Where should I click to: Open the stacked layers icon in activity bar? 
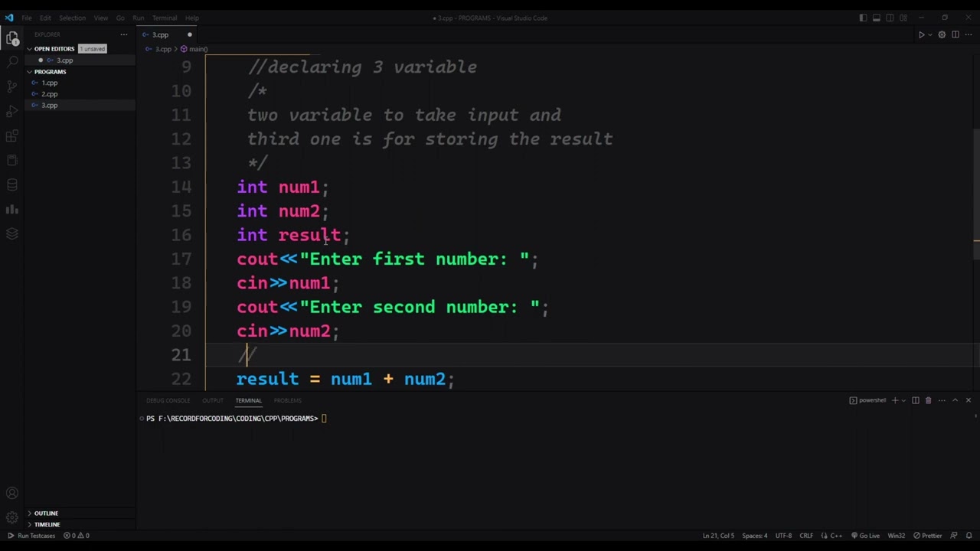(12, 233)
